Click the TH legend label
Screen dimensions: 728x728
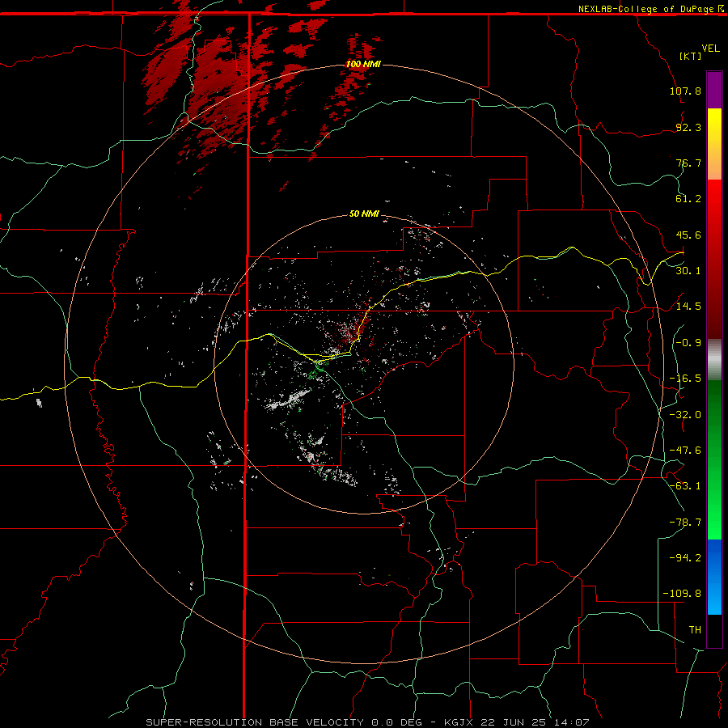click(x=695, y=629)
